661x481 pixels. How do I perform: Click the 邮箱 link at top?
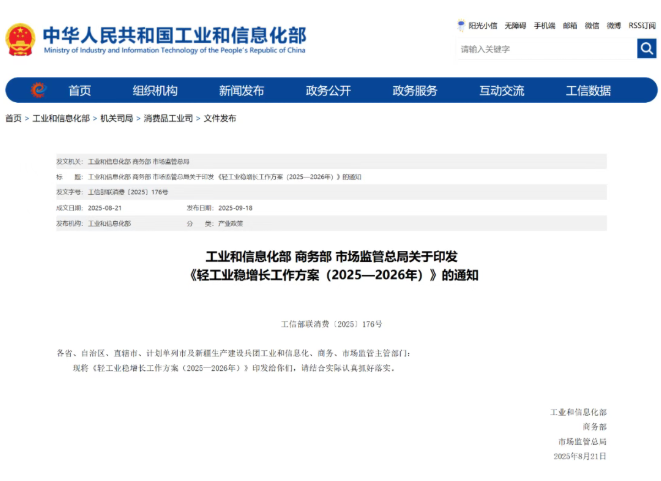(x=570, y=25)
